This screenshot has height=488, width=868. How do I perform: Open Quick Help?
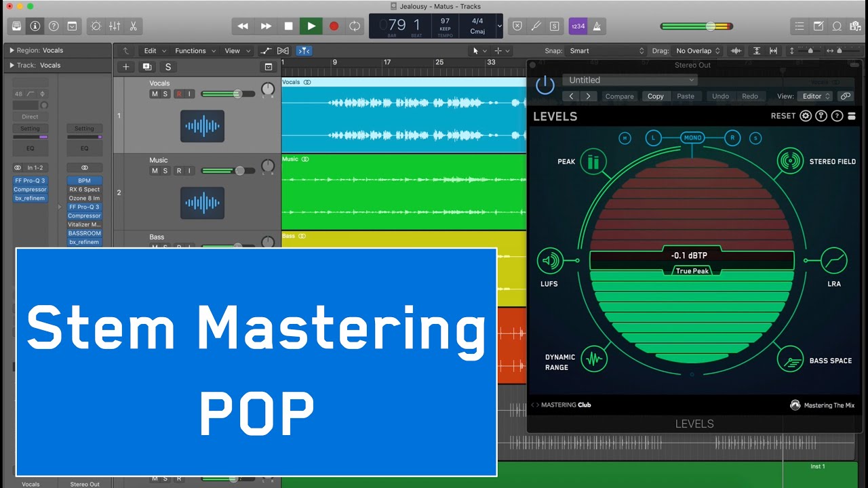(54, 26)
